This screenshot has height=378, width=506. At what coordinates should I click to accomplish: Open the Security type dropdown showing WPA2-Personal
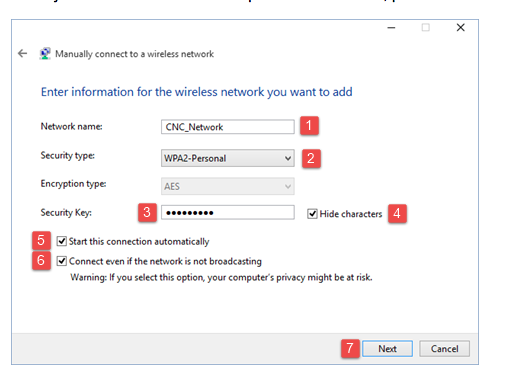tap(228, 158)
